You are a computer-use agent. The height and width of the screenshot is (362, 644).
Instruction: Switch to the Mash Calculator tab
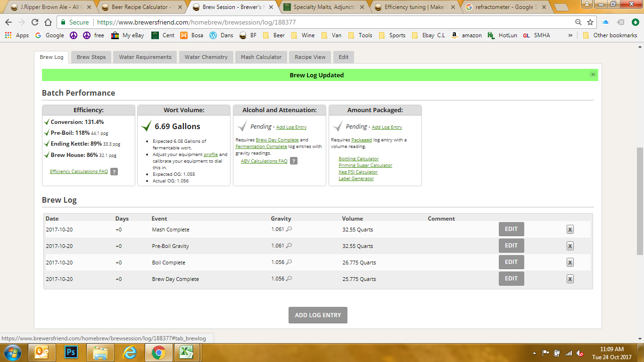pos(261,57)
